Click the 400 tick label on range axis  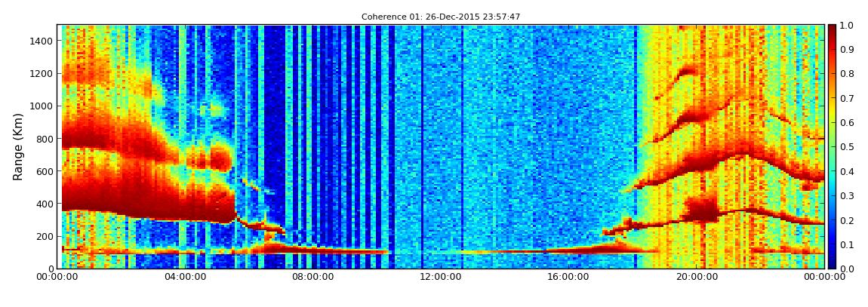point(45,204)
